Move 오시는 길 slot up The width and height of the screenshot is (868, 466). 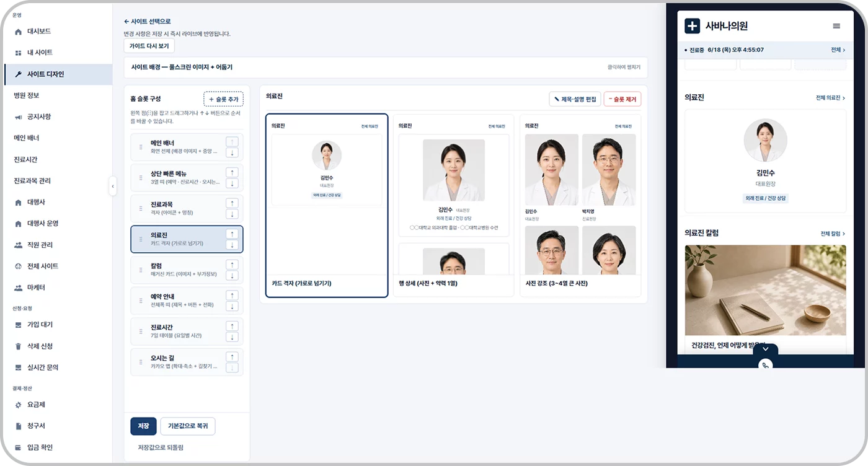pyautogui.click(x=232, y=356)
